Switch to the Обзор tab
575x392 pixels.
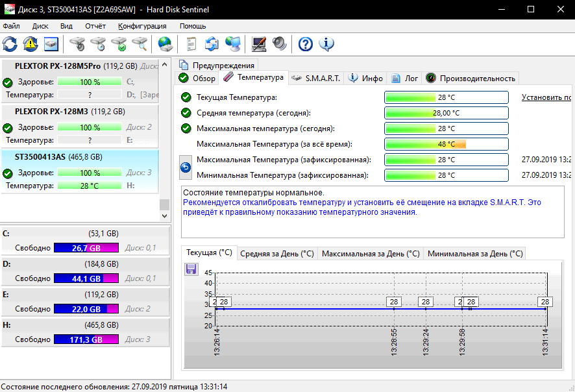tap(197, 78)
